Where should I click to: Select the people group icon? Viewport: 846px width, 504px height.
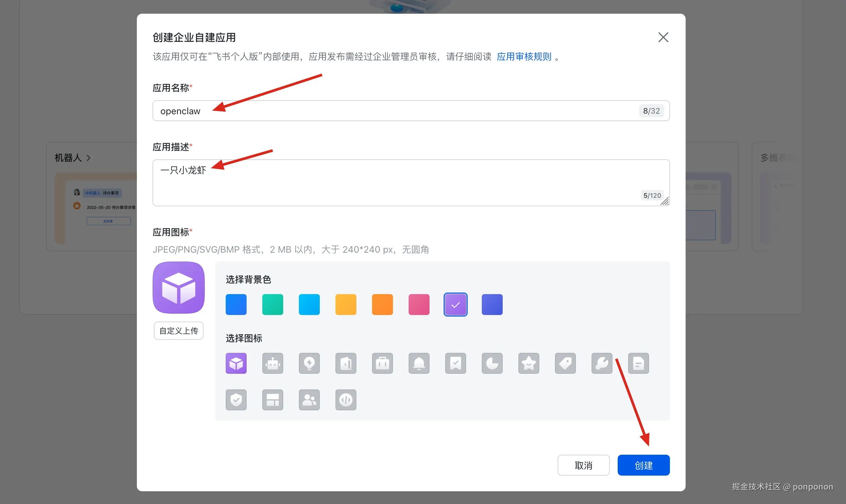[x=309, y=400]
